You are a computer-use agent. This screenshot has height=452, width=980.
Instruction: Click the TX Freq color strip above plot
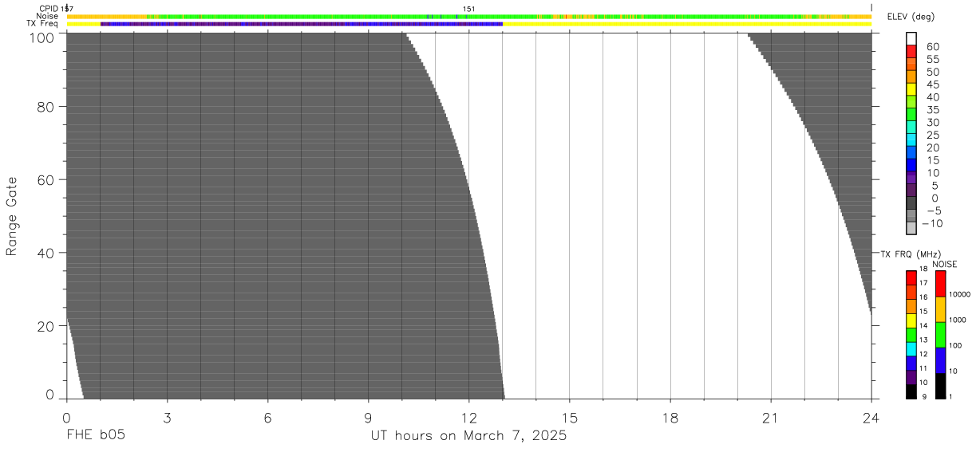(x=468, y=24)
